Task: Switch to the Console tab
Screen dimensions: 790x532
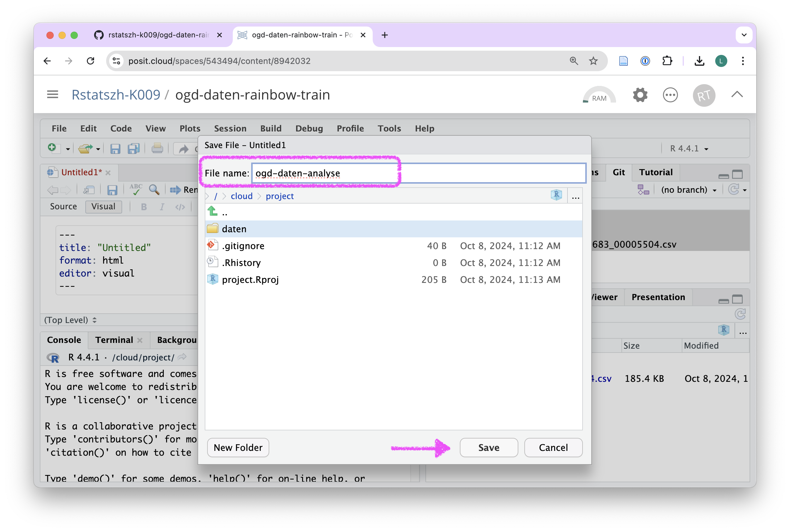Action: tap(64, 340)
